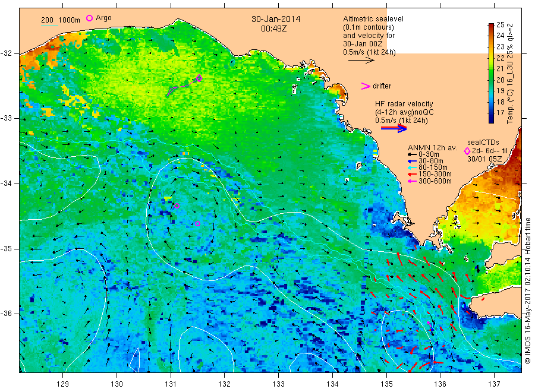Click the latitude label -35

tap(6, 248)
